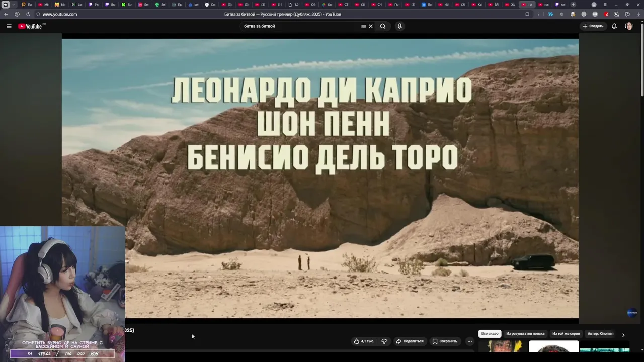This screenshot has height=362, width=644.
Task: Click the site security shield icon before the URL
Action: (x=38, y=14)
